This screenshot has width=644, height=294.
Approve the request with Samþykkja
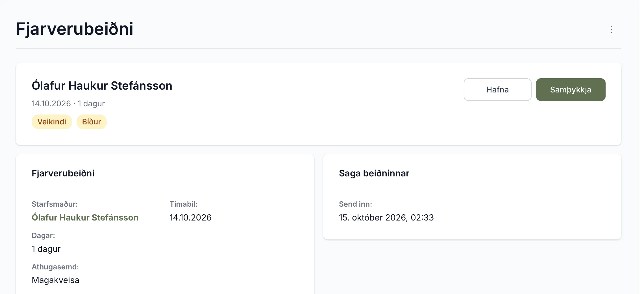point(571,90)
